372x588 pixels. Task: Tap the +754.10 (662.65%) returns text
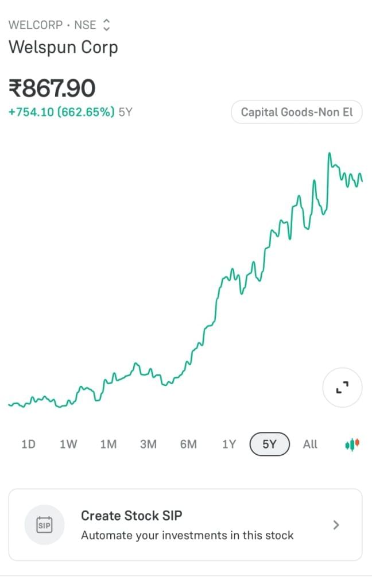[61, 112]
